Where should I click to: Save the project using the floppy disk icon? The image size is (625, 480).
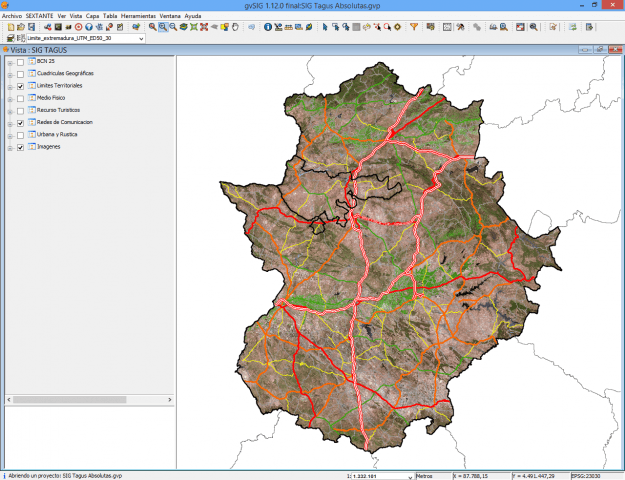tap(31, 27)
